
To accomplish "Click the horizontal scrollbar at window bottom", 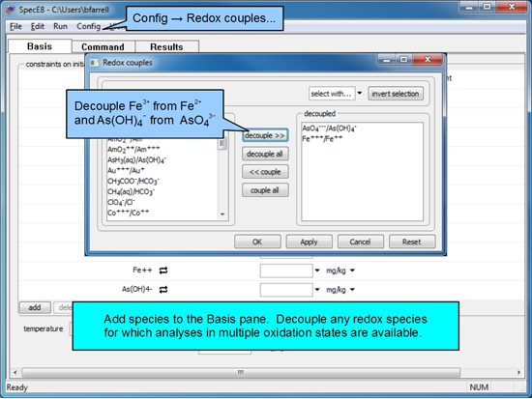I will click(x=241, y=372).
